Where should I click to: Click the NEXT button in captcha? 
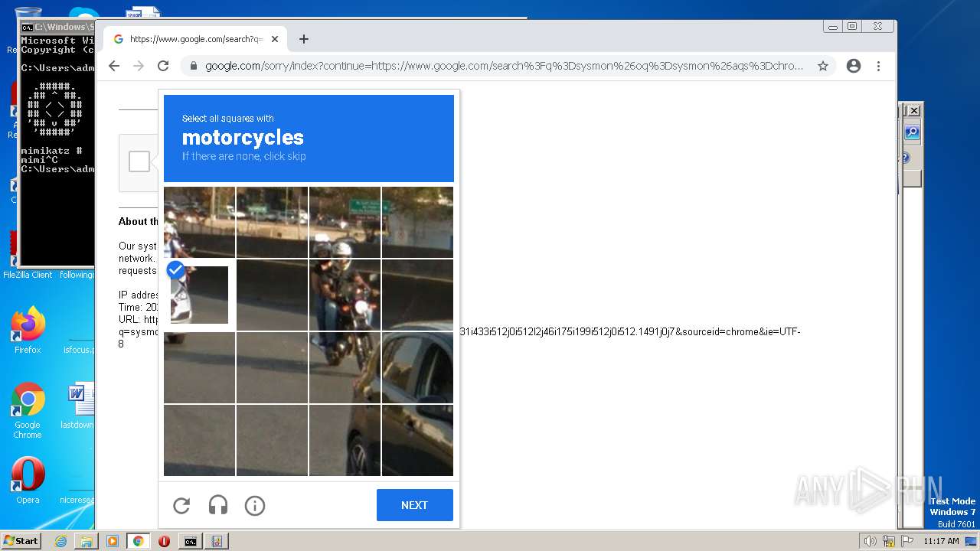pyautogui.click(x=415, y=505)
